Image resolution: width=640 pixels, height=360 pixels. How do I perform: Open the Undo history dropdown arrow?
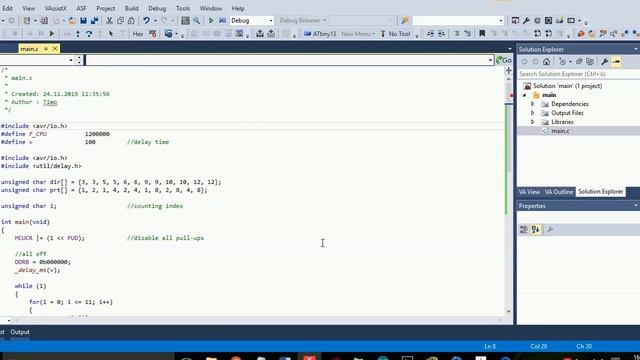pos(155,20)
